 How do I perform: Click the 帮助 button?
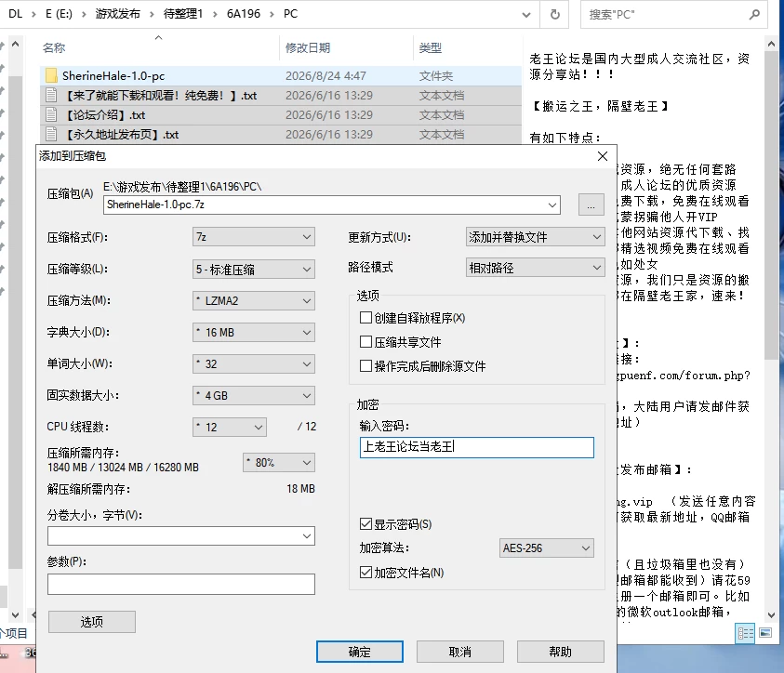coord(561,652)
